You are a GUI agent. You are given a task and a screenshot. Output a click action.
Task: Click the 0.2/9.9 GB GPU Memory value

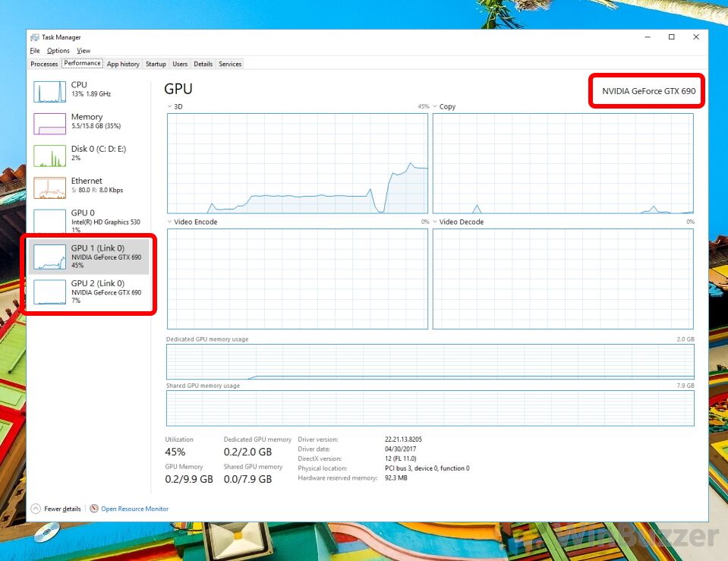189,479
